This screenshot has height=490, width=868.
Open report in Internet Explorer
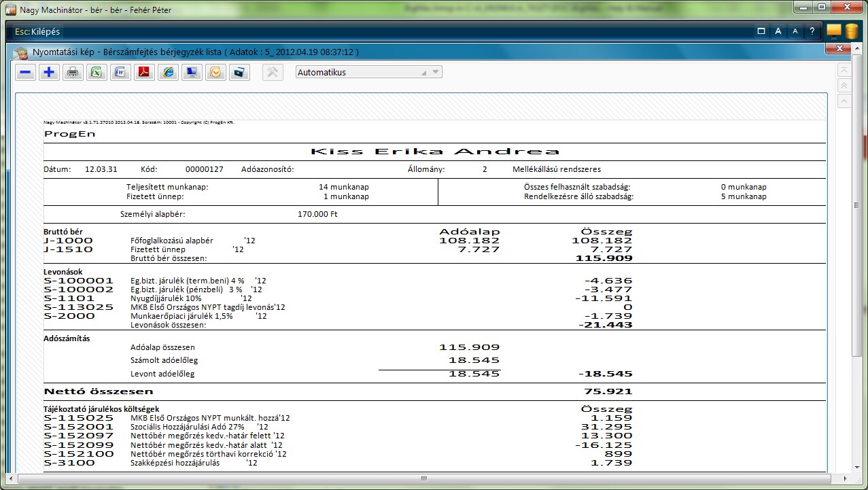click(168, 73)
